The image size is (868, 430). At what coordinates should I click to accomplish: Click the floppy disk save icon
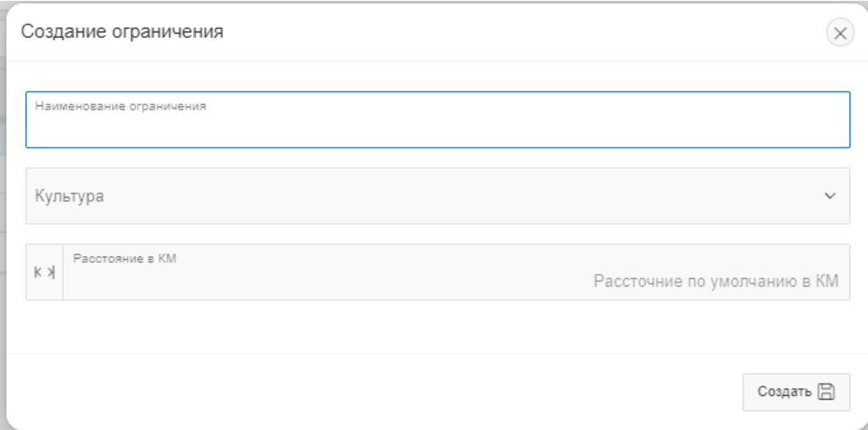pyautogui.click(x=826, y=392)
